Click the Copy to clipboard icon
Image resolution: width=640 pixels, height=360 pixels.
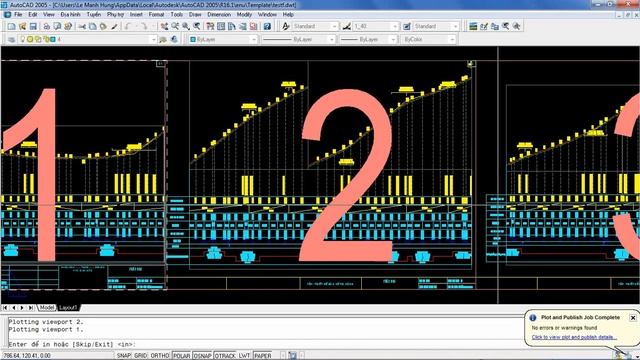pos(93,26)
